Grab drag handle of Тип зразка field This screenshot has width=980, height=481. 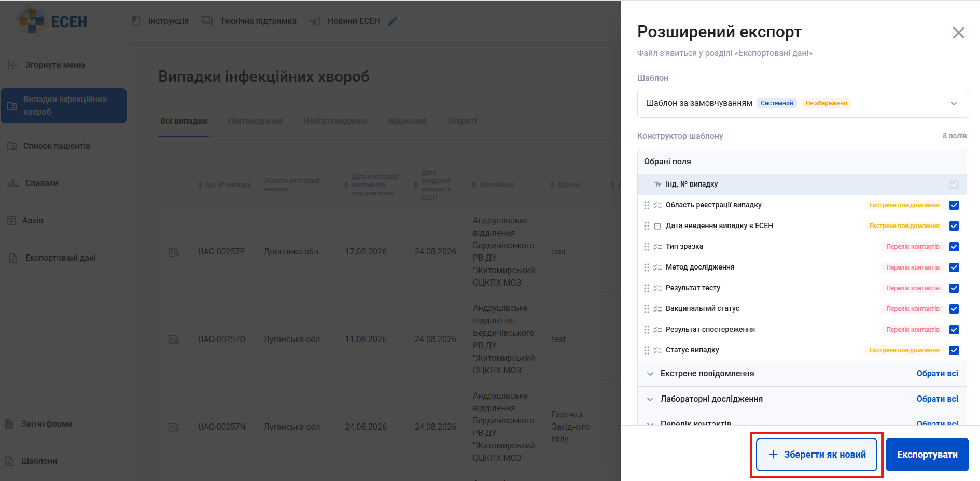point(647,247)
